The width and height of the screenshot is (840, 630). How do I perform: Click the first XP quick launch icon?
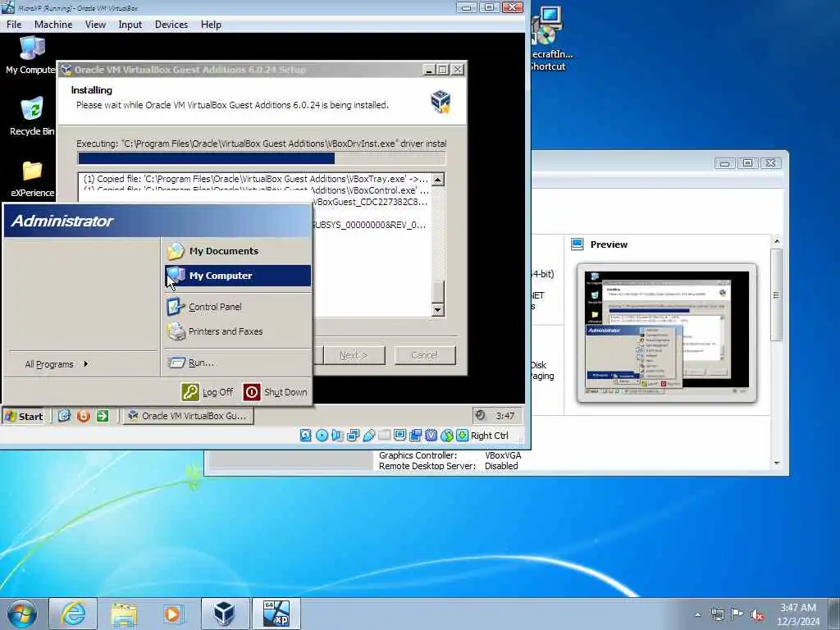(64, 416)
